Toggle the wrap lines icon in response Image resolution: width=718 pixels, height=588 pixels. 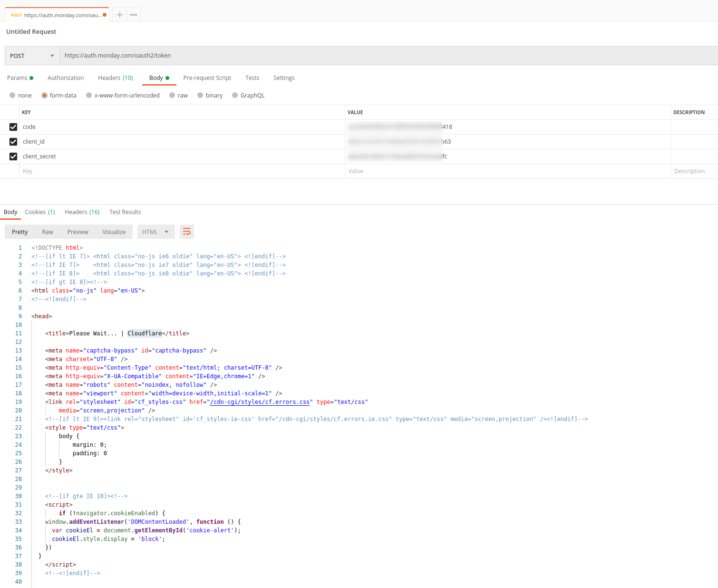(x=187, y=232)
